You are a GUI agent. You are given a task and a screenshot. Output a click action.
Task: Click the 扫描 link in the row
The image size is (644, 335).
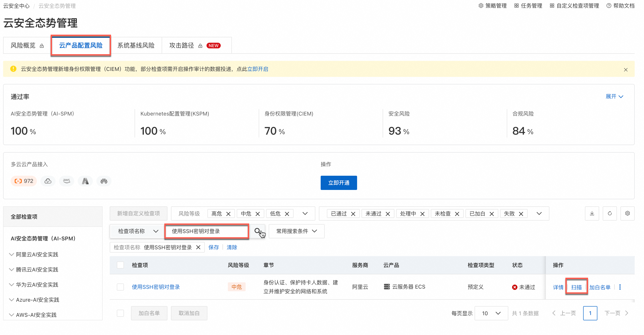[576, 287]
